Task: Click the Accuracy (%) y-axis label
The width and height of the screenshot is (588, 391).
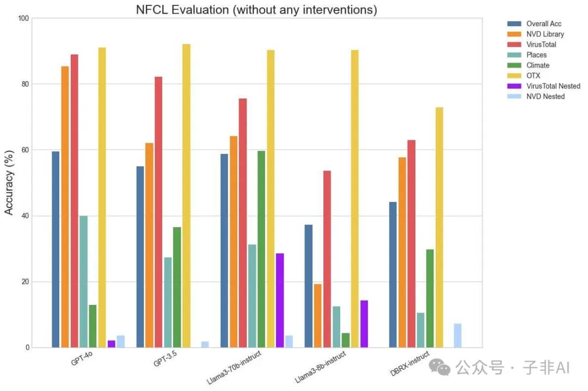Action: (x=9, y=183)
